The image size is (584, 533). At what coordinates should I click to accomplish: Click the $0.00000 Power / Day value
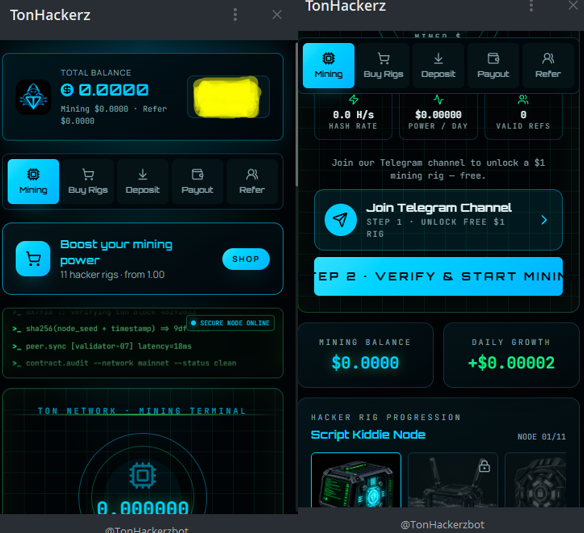(x=438, y=115)
